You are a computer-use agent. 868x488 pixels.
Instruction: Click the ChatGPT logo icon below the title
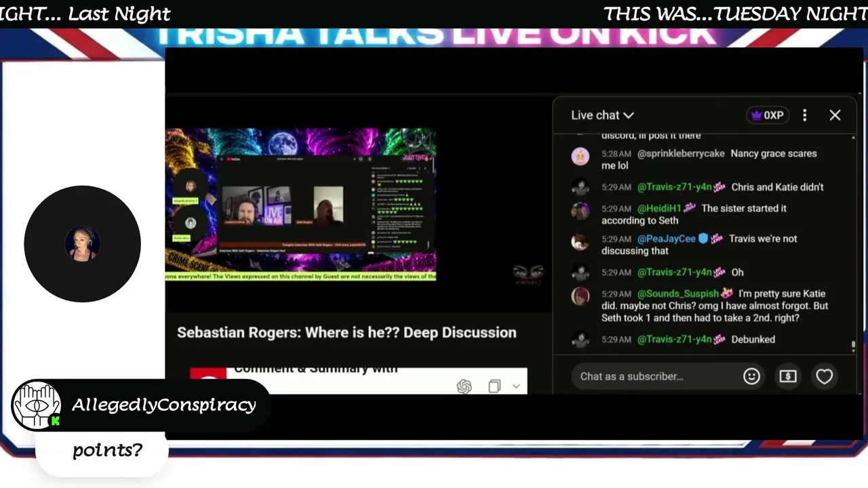pos(464,386)
